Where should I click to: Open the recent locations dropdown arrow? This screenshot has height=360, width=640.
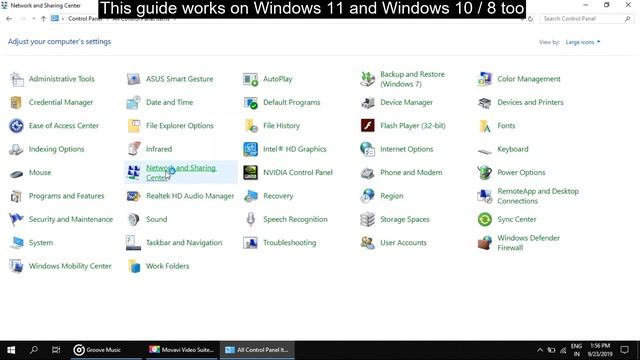[x=33, y=19]
